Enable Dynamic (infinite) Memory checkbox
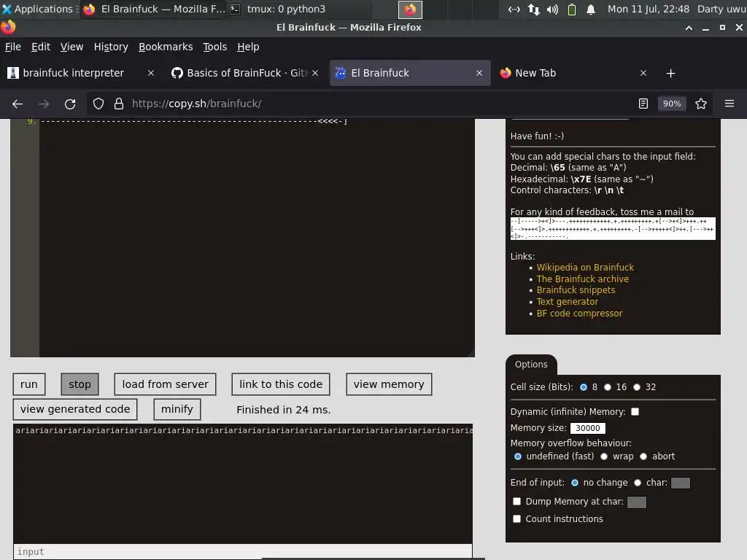 pyautogui.click(x=635, y=412)
